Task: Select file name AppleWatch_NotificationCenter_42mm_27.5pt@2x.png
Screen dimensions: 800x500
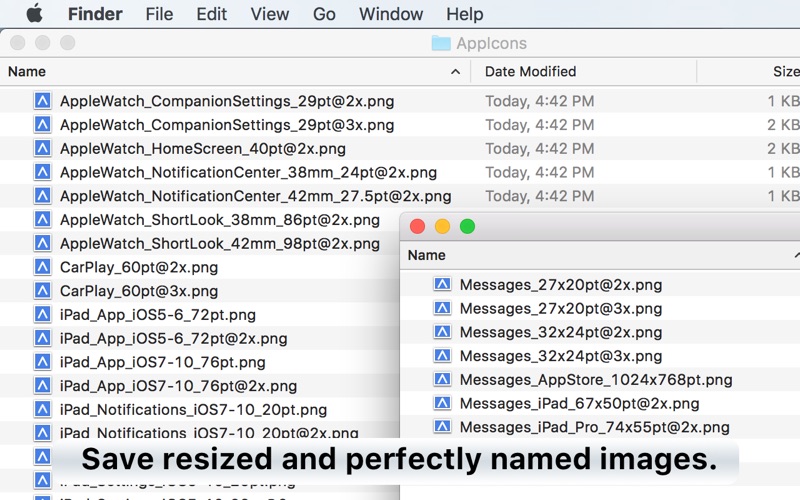Action: click(x=256, y=196)
